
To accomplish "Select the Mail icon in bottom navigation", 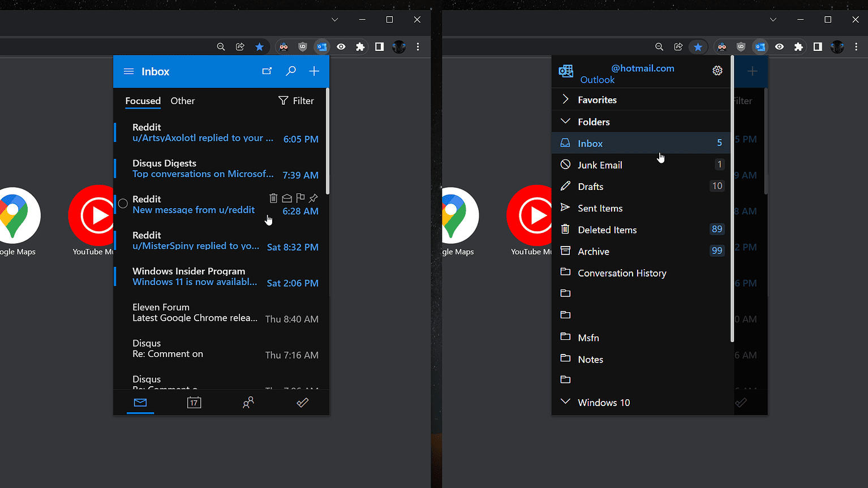I will click(x=140, y=402).
